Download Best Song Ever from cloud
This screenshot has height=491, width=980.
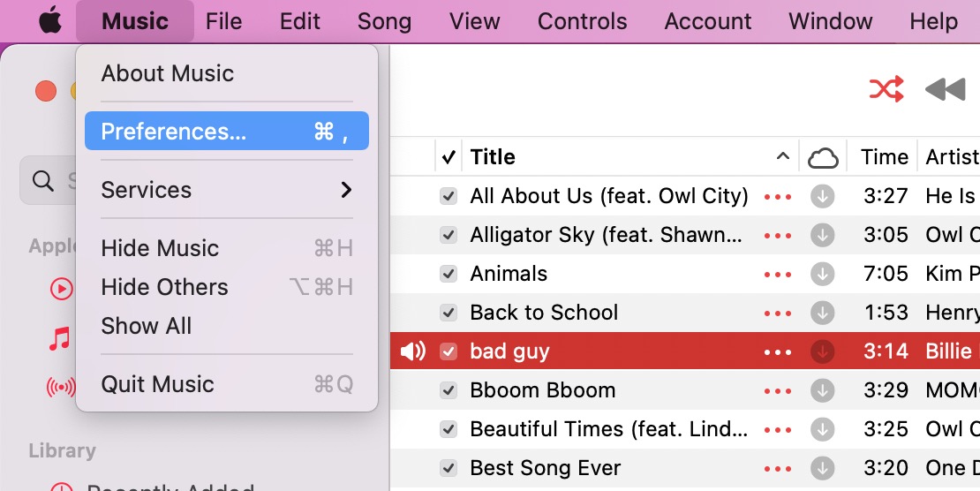822,468
